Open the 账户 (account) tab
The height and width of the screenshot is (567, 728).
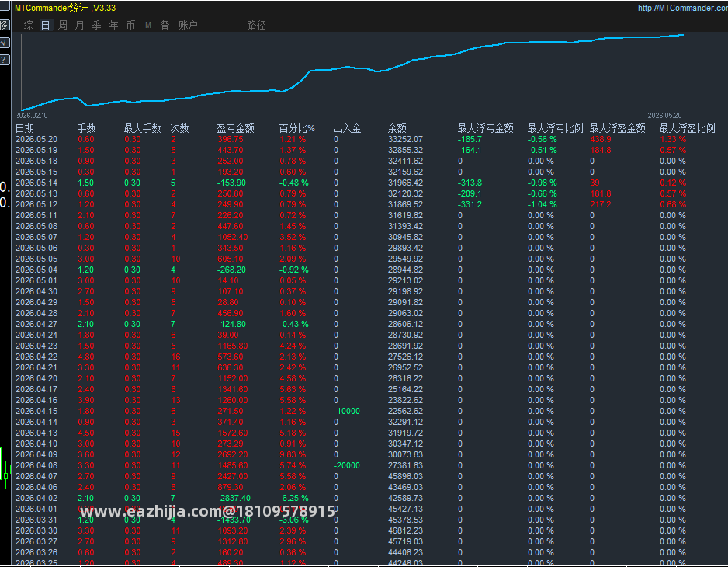(x=188, y=25)
